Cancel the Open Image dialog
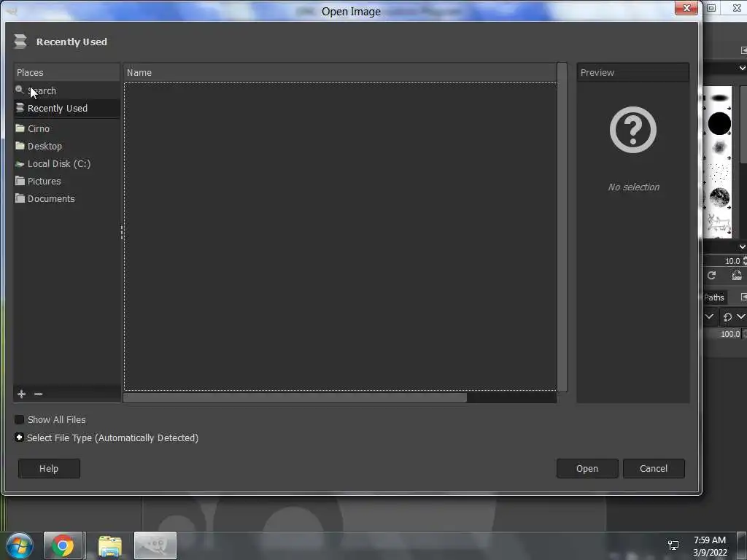The image size is (747, 560). (654, 469)
